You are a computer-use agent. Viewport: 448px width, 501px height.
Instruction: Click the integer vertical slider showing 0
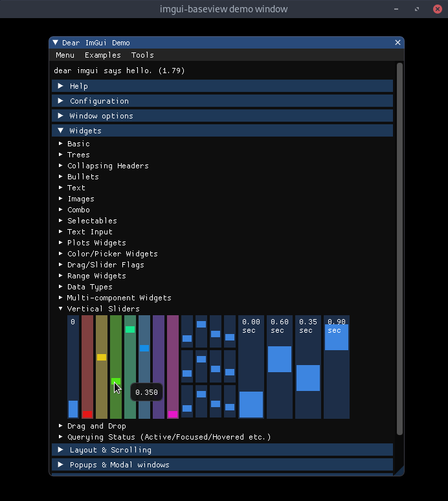(73, 367)
